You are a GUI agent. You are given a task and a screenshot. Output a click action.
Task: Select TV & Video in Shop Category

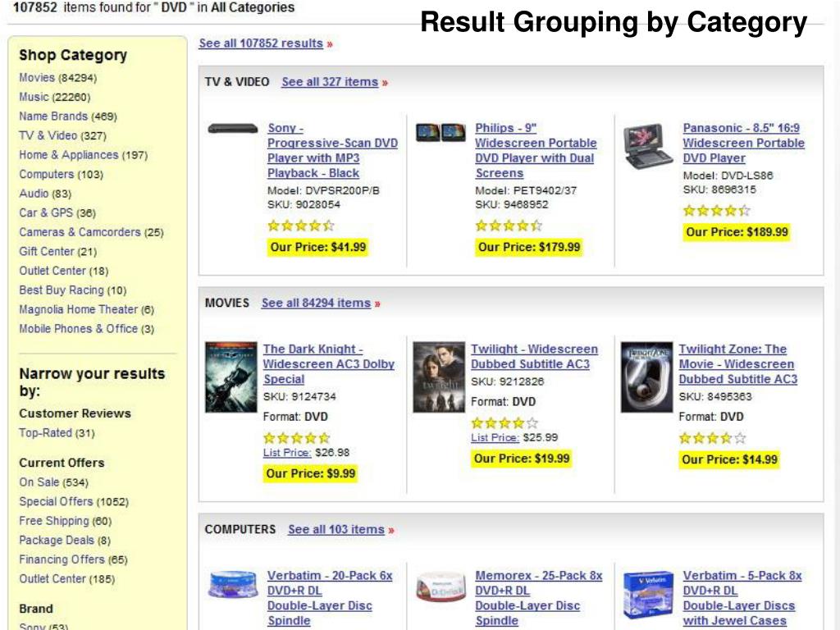(62, 135)
